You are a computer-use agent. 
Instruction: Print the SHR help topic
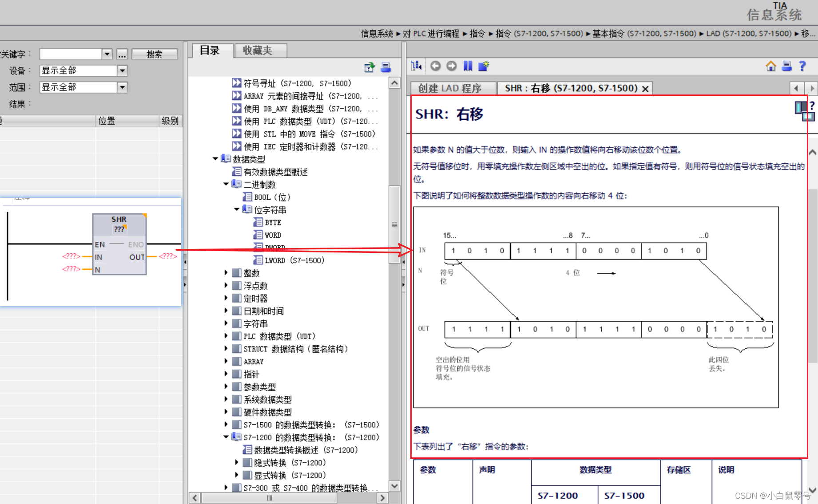pos(786,66)
